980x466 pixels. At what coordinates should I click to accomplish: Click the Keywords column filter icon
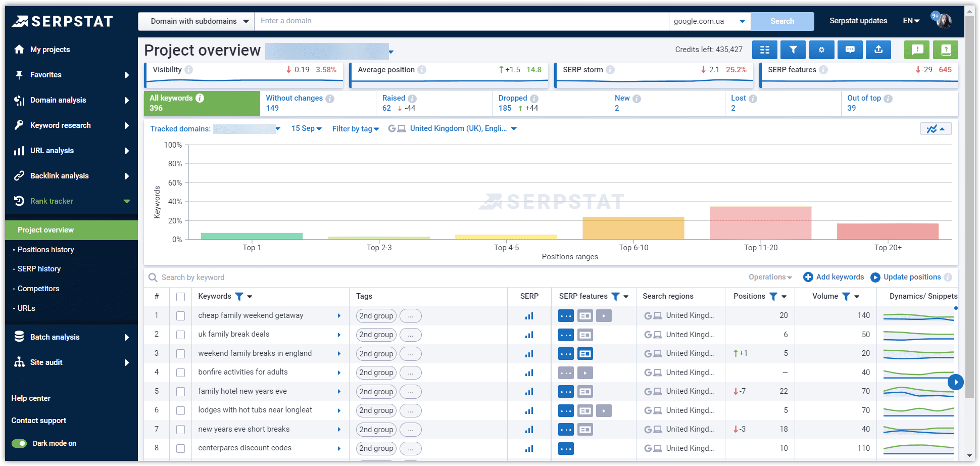(239, 297)
